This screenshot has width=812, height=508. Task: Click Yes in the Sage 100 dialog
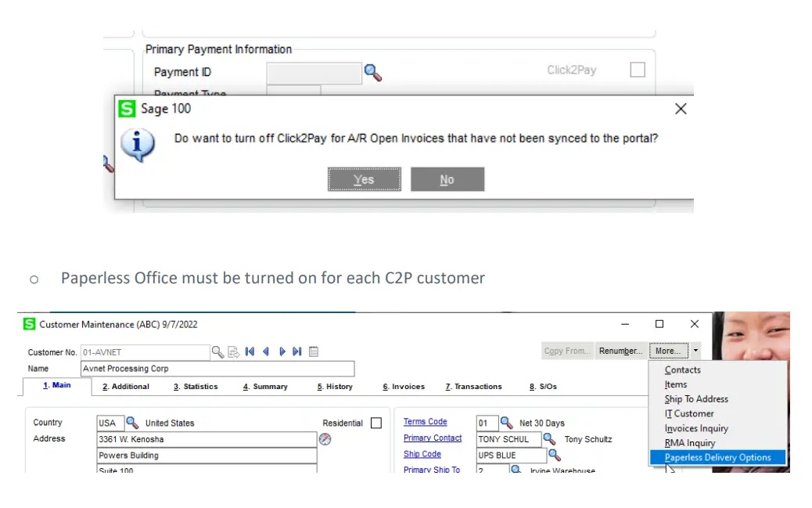(364, 179)
